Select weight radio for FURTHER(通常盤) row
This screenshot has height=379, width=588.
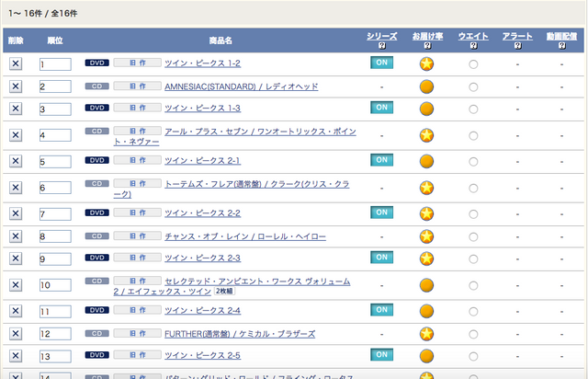click(473, 334)
